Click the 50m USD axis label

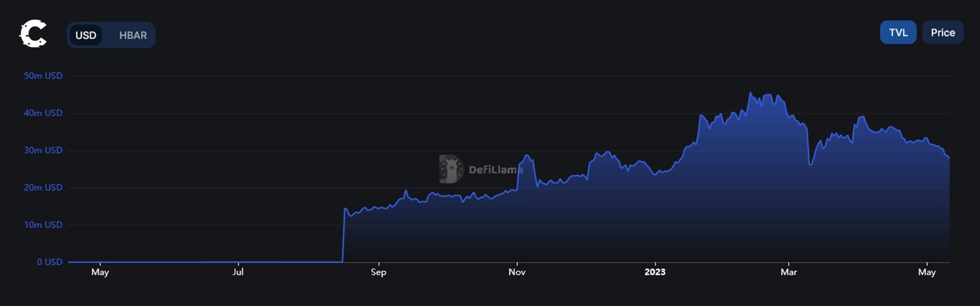43,76
